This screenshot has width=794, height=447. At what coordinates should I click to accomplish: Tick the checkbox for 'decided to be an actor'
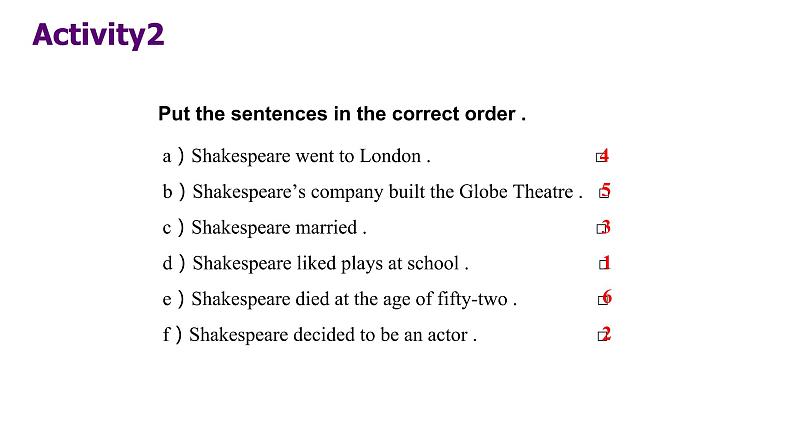click(603, 336)
